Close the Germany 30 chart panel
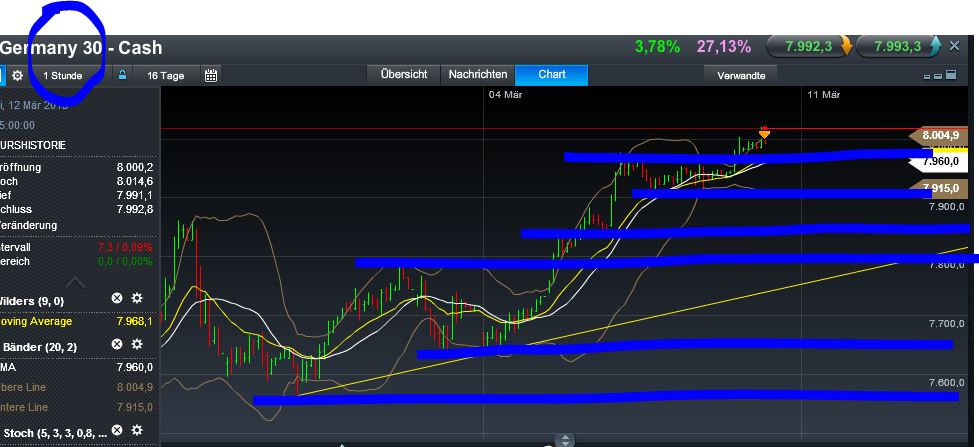Image resolution: width=979 pixels, height=447 pixels. pyautogui.click(x=955, y=46)
